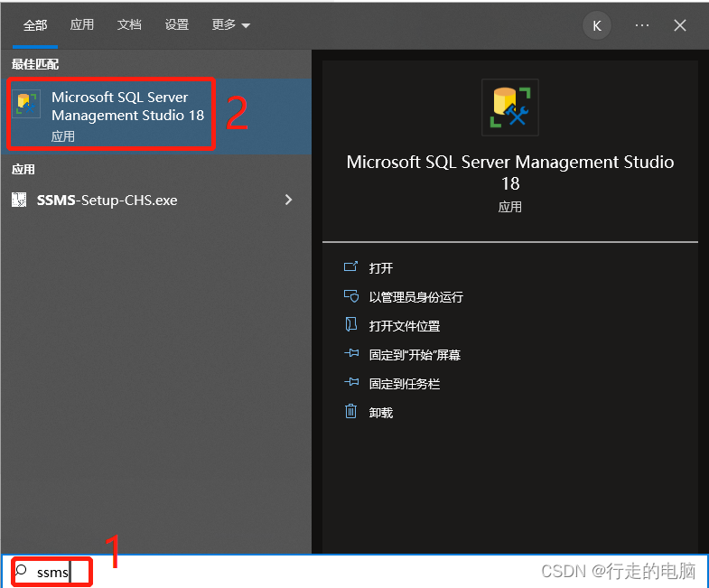Screen dimensions: 709x588
Task: Open the 更多 dropdown
Action: point(230,24)
